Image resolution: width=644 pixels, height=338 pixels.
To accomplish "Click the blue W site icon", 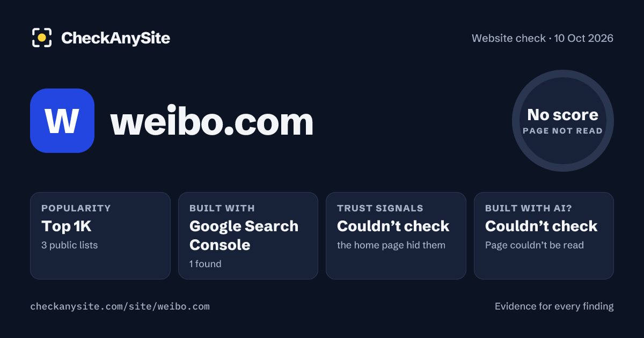I will (62, 121).
